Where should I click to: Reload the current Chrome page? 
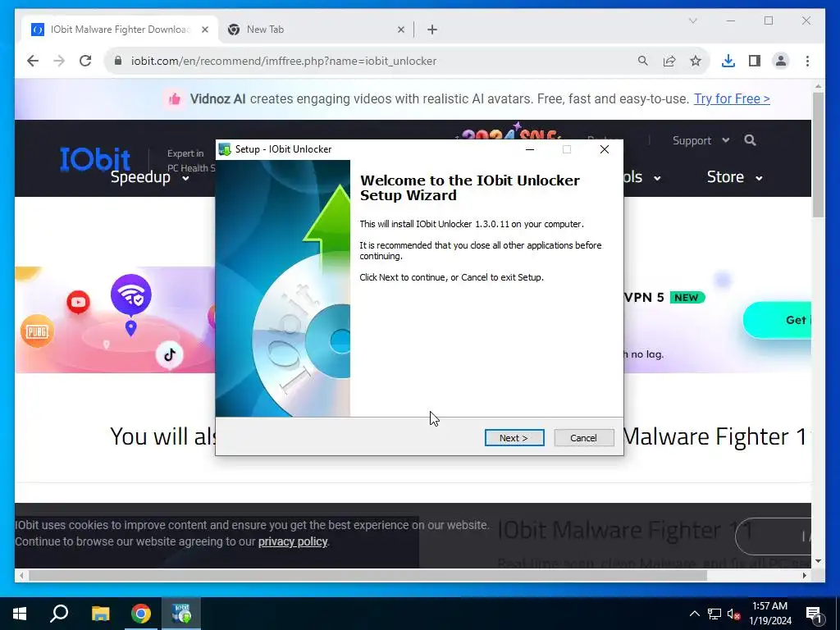click(85, 61)
